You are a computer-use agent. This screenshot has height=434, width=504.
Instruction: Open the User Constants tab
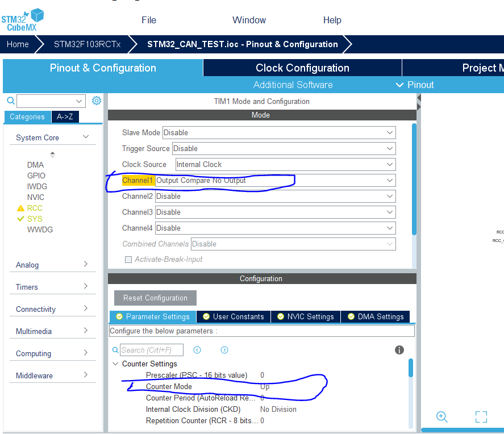[x=234, y=317]
